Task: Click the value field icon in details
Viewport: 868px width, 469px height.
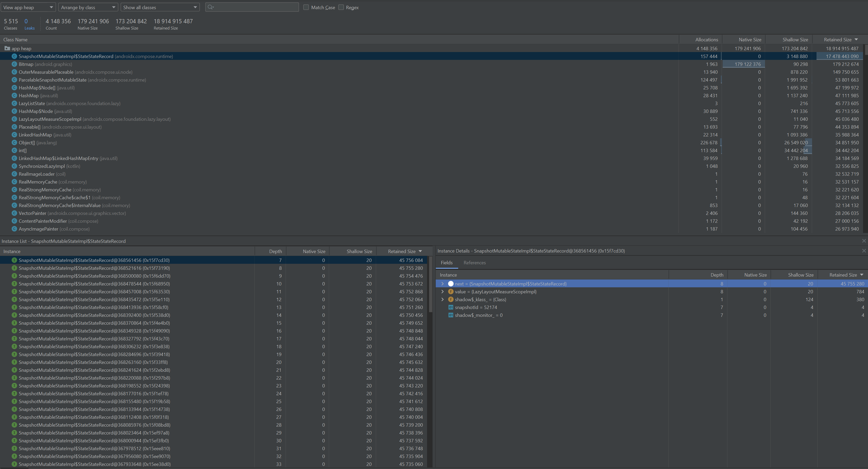Action: pyautogui.click(x=451, y=292)
